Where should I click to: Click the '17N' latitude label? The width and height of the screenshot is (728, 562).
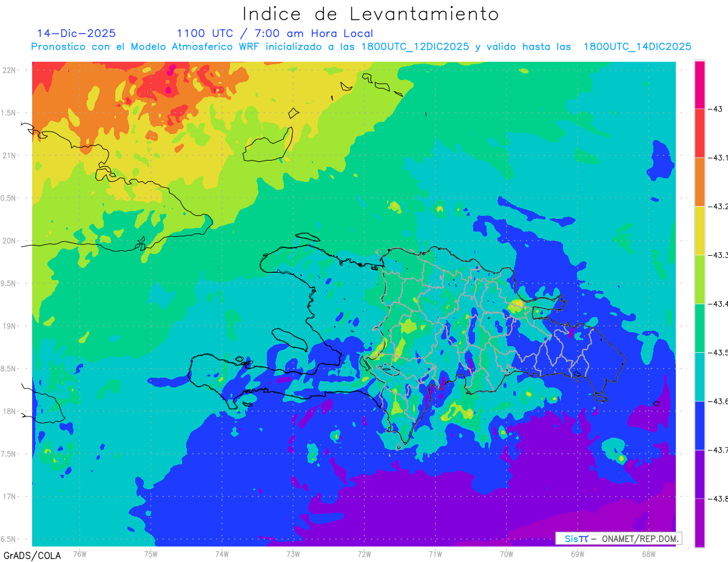tap(10, 497)
